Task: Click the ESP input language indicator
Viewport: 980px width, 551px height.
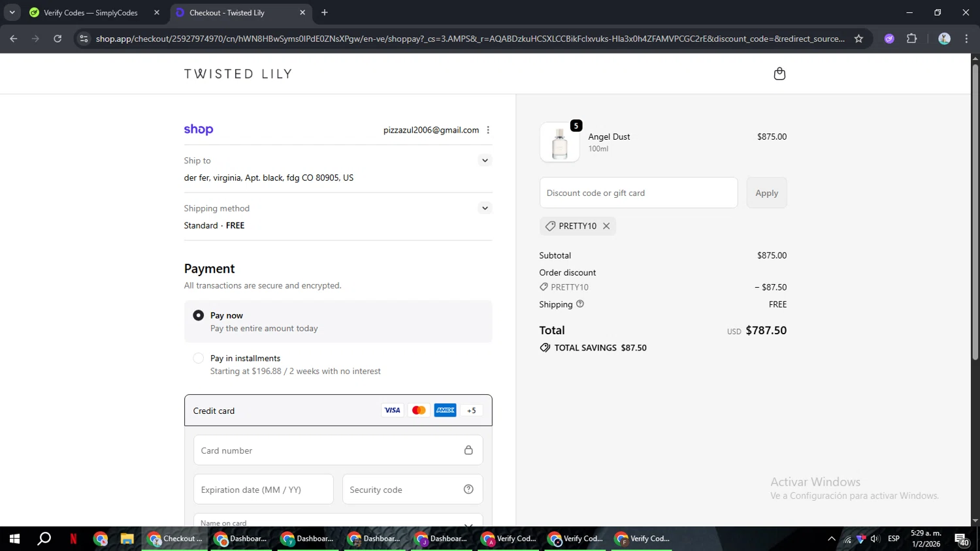Action: pos(894,539)
